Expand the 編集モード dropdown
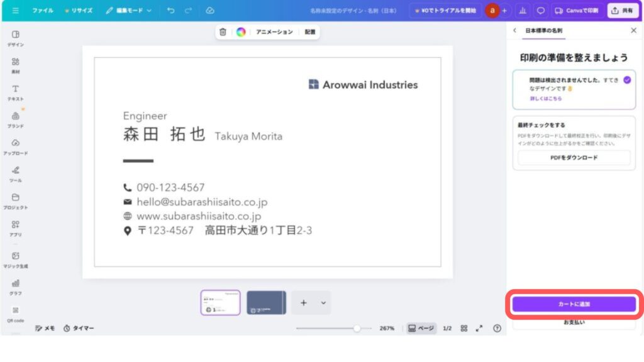The image size is (644, 362). (x=129, y=11)
